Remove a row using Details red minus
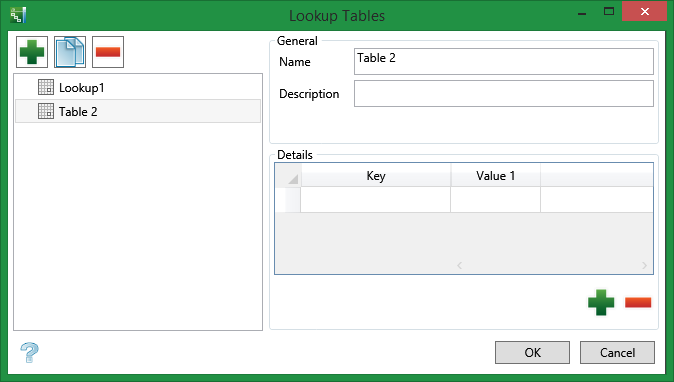Screen dimensions: 674x382 click(x=638, y=303)
